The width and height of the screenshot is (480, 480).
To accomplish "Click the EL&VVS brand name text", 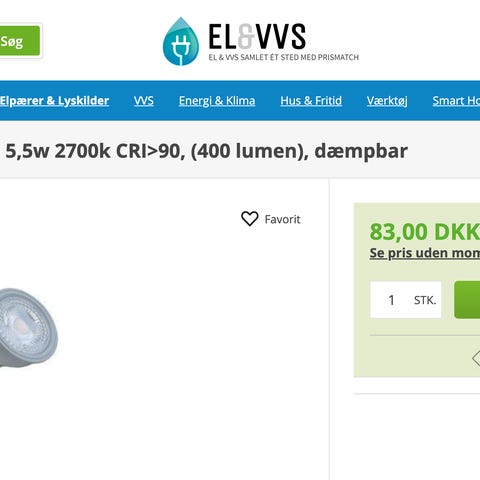I will (x=257, y=37).
